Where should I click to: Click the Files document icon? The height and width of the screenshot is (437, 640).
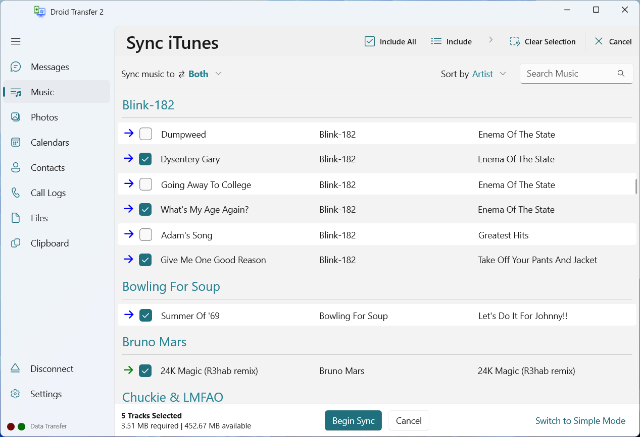16,218
